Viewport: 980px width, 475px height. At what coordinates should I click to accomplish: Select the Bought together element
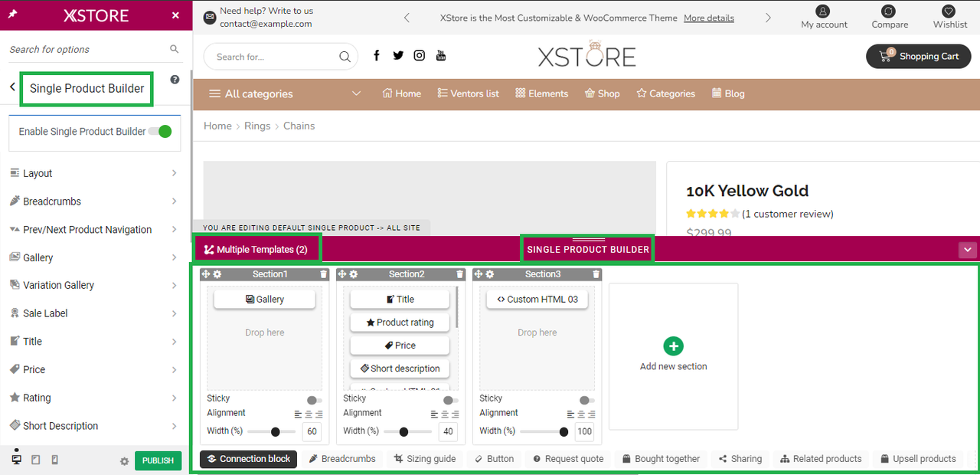[x=661, y=459]
